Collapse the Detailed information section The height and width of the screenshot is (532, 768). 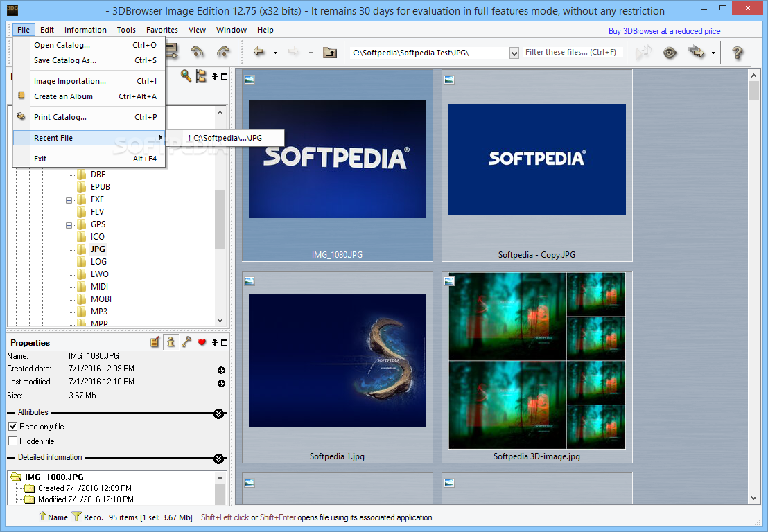[218, 459]
